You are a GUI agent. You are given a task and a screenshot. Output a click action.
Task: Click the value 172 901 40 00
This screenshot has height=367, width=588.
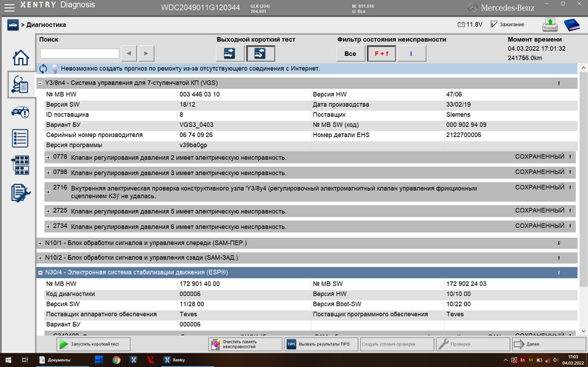click(x=199, y=284)
